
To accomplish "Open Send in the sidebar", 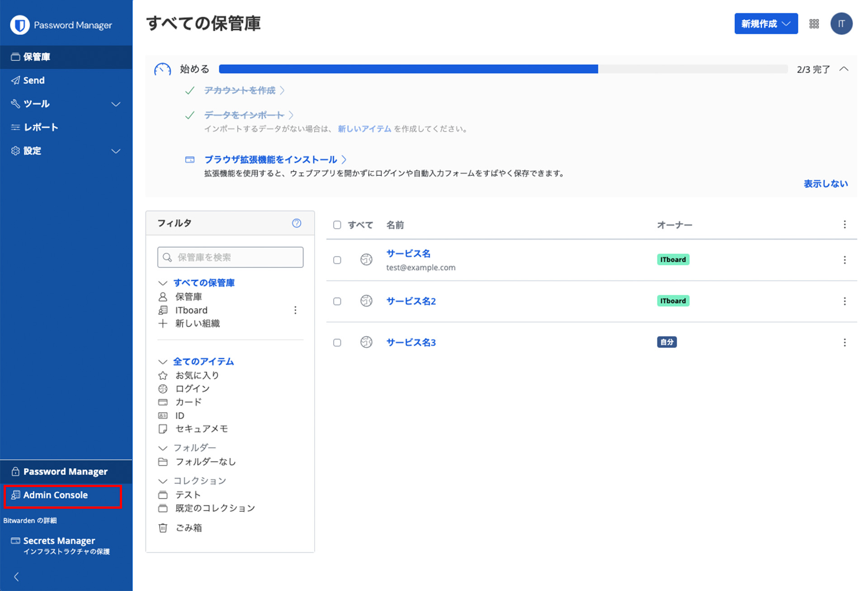I will coord(34,80).
